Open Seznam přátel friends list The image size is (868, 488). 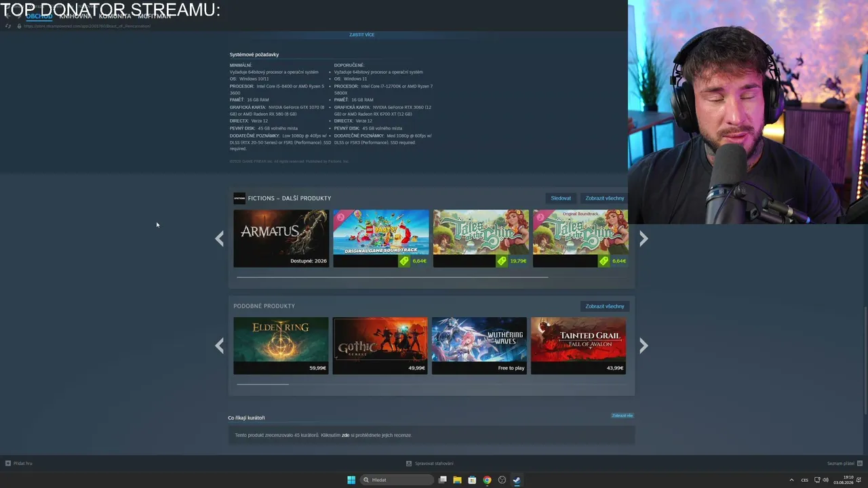click(x=844, y=464)
